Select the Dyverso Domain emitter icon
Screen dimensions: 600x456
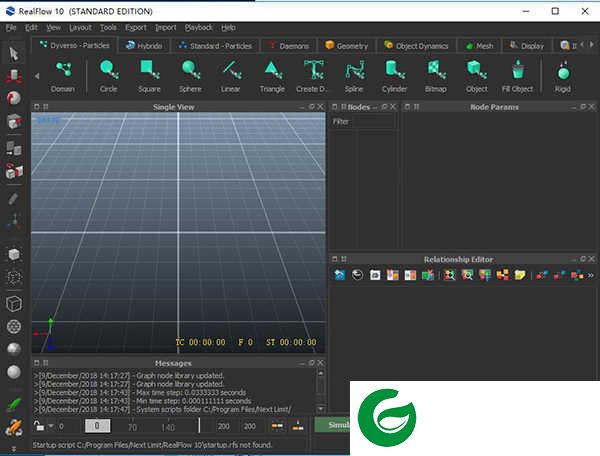point(63,76)
